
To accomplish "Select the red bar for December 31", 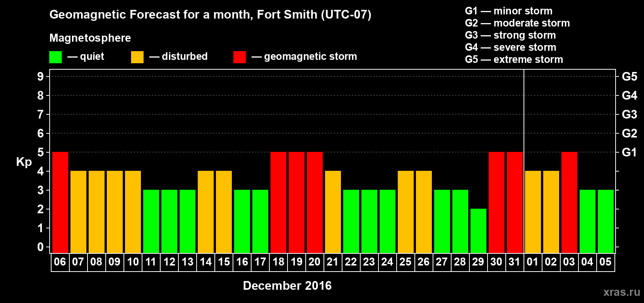I will [x=515, y=203].
